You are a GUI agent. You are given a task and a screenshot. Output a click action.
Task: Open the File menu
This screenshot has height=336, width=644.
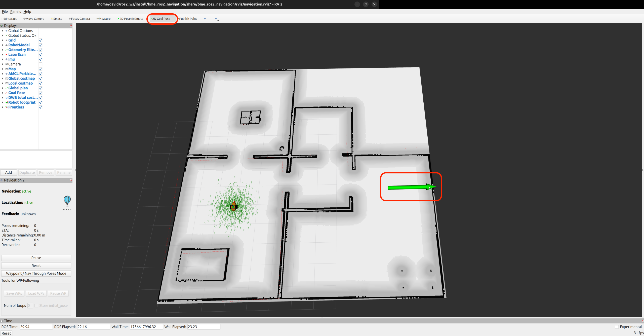(5, 12)
